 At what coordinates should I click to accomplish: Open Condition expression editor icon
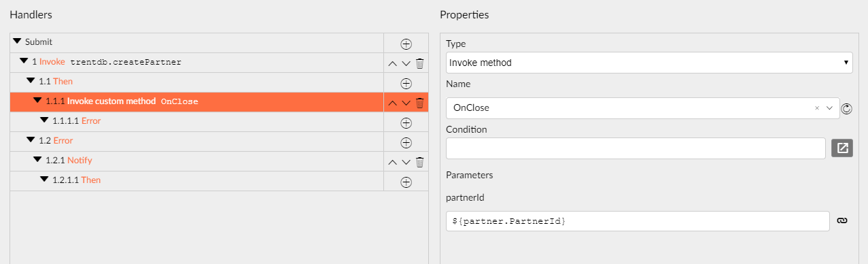[x=842, y=148]
